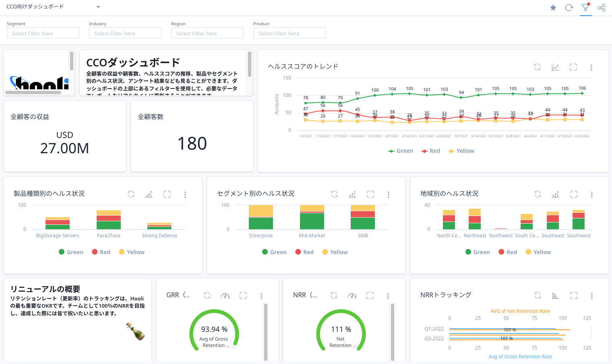Toggle the Green legend on ヘルススコアのトレンド
Image resolution: width=612 pixels, height=364 pixels.
pyautogui.click(x=400, y=150)
